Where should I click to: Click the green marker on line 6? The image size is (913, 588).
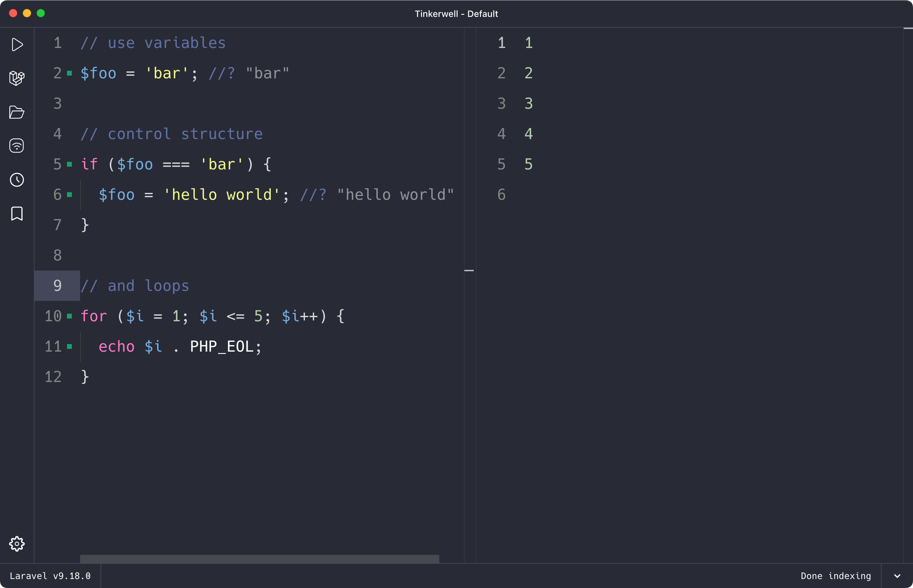(x=69, y=195)
